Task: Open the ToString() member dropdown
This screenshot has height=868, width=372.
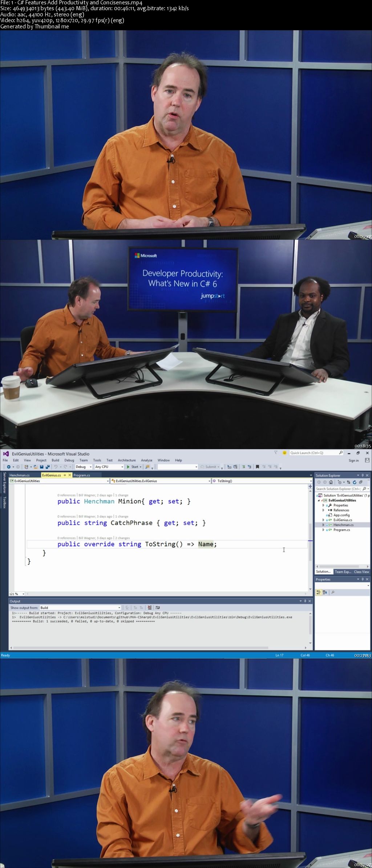Action: [262, 481]
